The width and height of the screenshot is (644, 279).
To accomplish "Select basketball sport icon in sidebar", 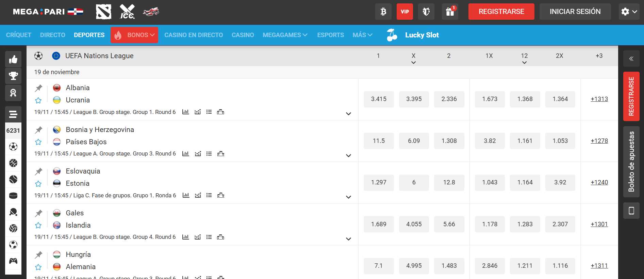I will [x=13, y=163].
